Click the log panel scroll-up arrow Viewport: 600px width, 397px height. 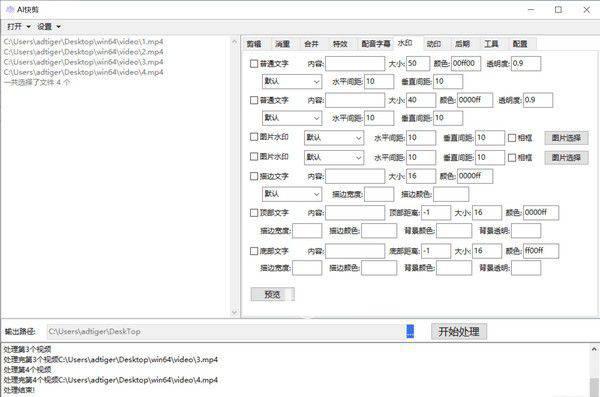(x=594, y=349)
